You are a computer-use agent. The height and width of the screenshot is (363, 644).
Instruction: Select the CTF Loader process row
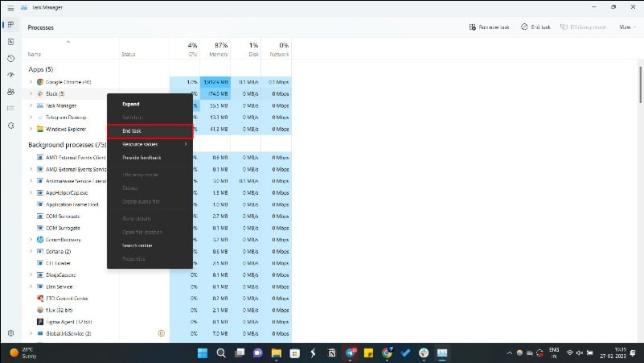(157, 263)
